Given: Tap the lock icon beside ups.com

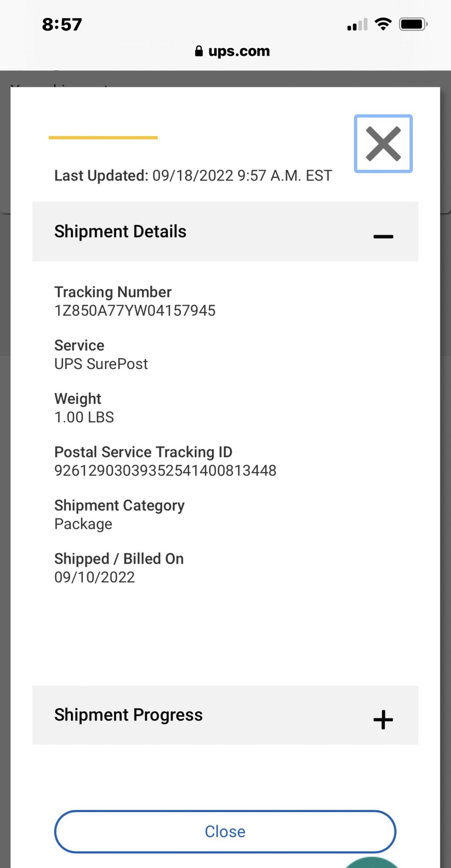Looking at the screenshot, I should pyautogui.click(x=199, y=51).
